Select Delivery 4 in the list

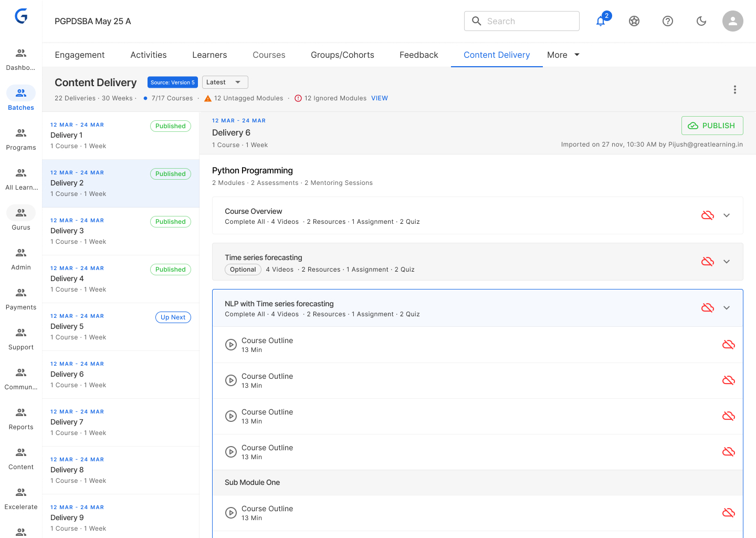[x=121, y=279]
